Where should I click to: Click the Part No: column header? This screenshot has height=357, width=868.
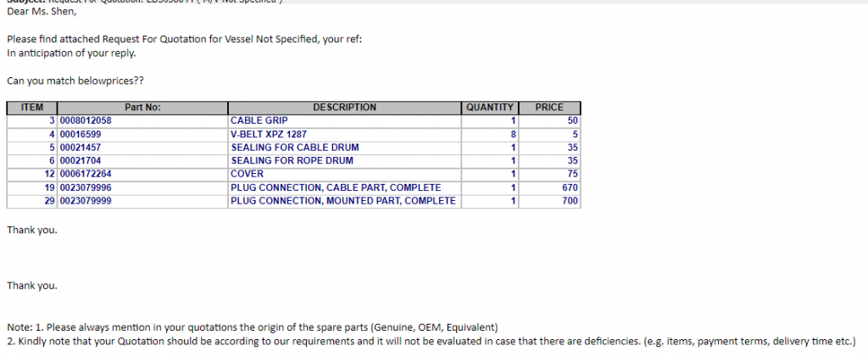click(x=142, y=108)
